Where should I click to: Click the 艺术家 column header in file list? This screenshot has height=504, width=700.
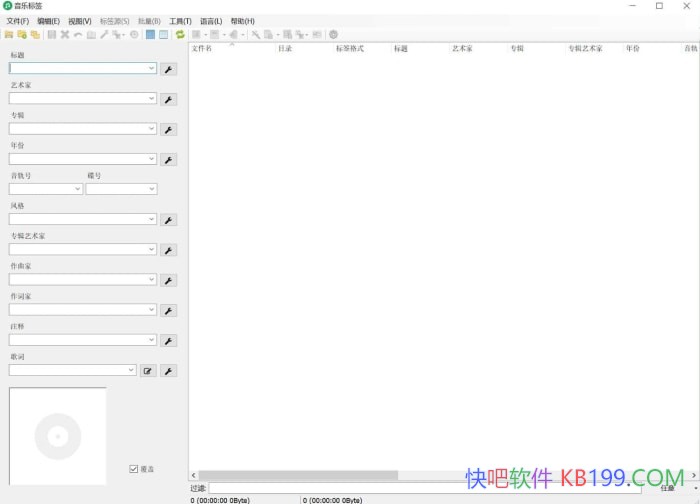coord(463,48)
